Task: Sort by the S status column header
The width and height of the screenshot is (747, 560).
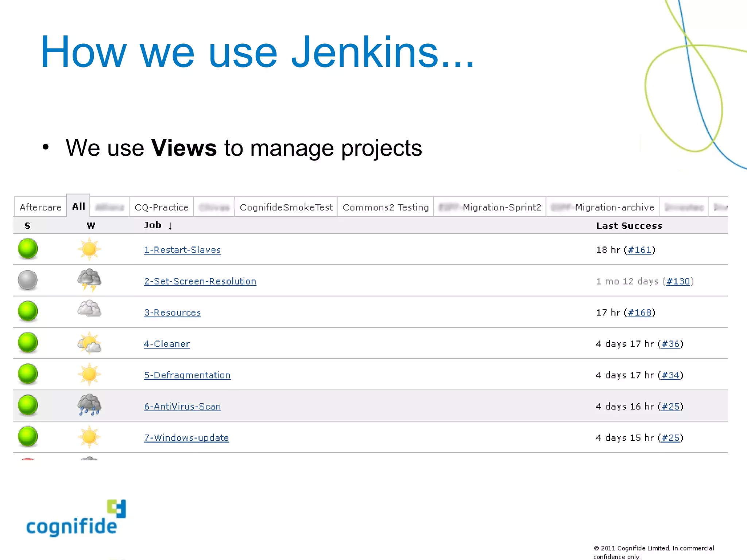Action: pyautogui.click(x=27, y=226)
